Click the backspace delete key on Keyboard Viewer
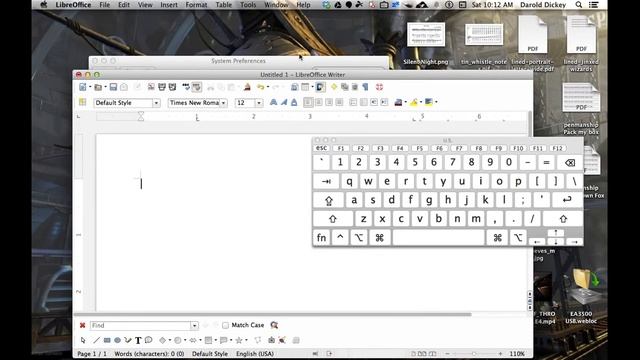The image size is (640, 360). [x=570, y=162]
